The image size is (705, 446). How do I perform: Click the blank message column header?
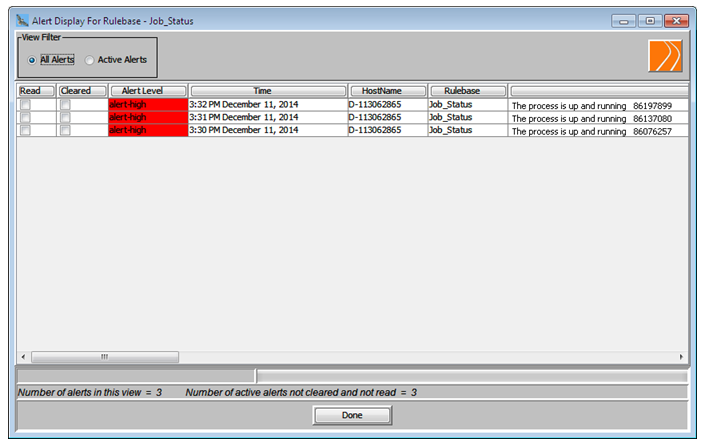coord(599,91)
